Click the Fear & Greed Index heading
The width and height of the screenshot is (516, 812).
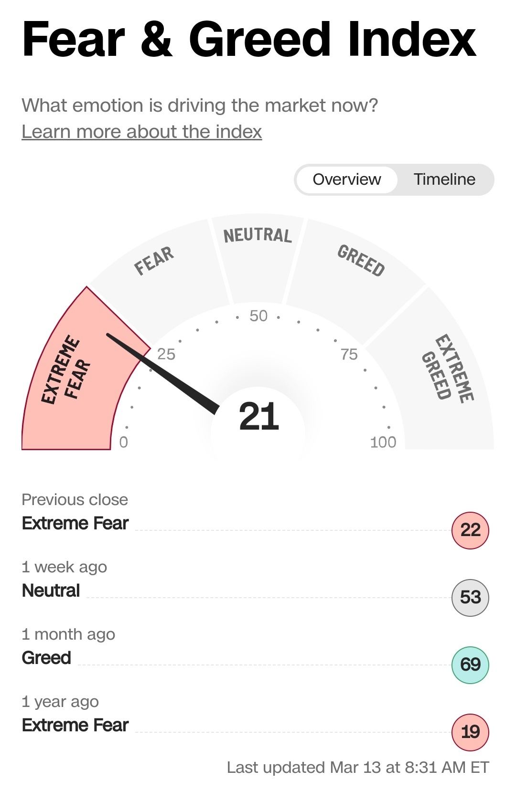pos(249,40)
